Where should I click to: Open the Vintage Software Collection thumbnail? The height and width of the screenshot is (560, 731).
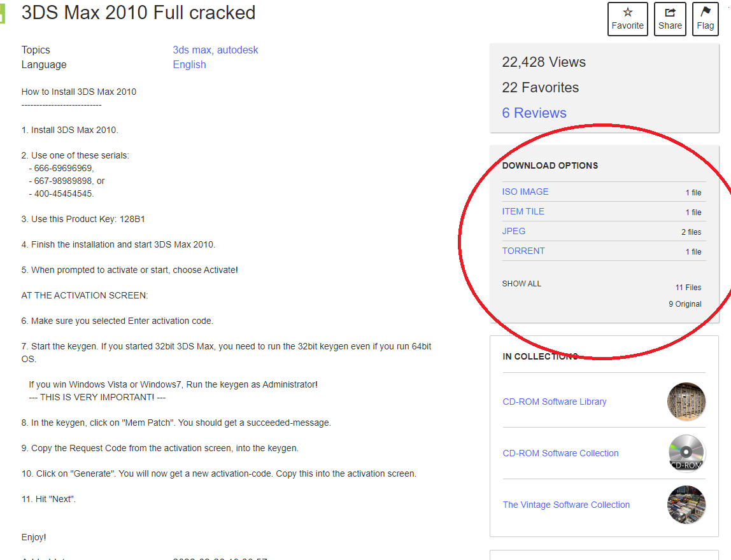pyautogui.click(x=686, y=505)
